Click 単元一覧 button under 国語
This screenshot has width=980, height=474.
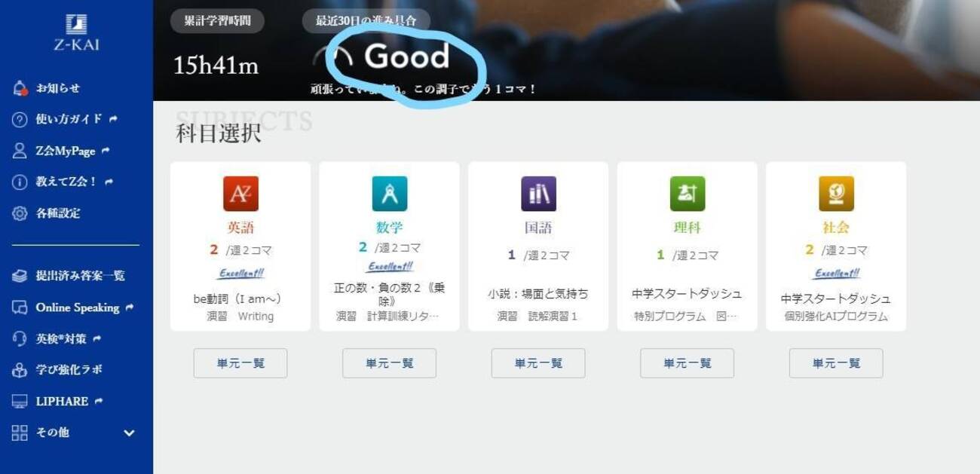tap(538, 363)
